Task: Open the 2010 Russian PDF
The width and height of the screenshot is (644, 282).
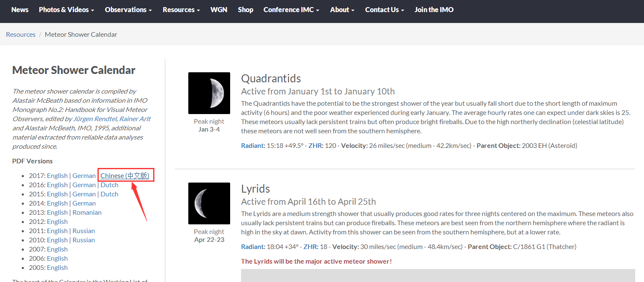Action: 84,240
